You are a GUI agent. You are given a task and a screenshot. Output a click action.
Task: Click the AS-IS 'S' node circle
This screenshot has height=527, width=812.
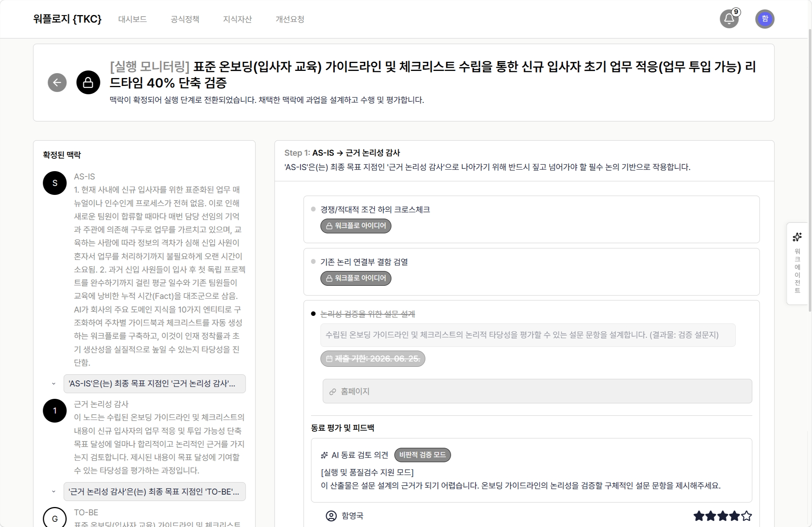pos(55,183)
